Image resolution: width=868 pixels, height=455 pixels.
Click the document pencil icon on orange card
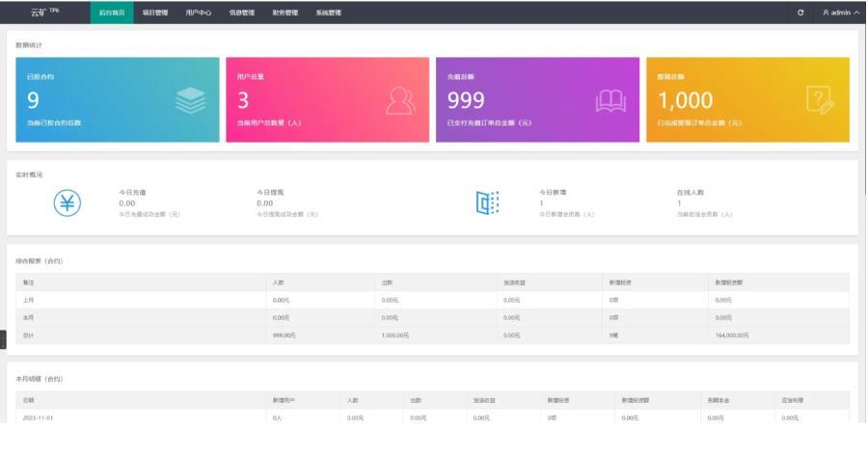820,99
